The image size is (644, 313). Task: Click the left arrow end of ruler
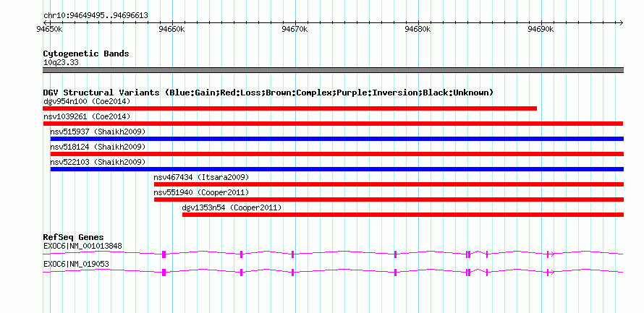coord(45,22)
